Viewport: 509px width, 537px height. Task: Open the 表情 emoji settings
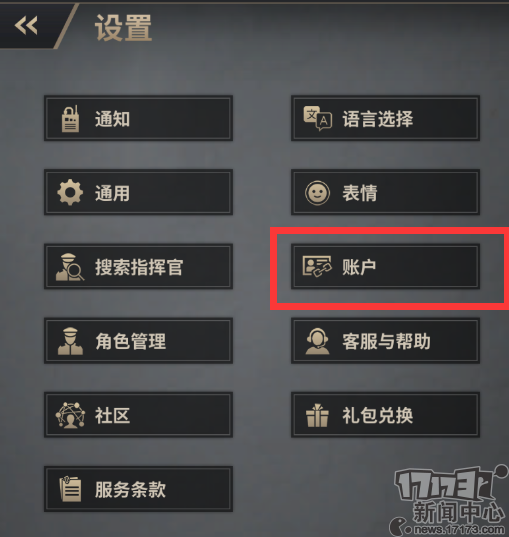point(385,192)
